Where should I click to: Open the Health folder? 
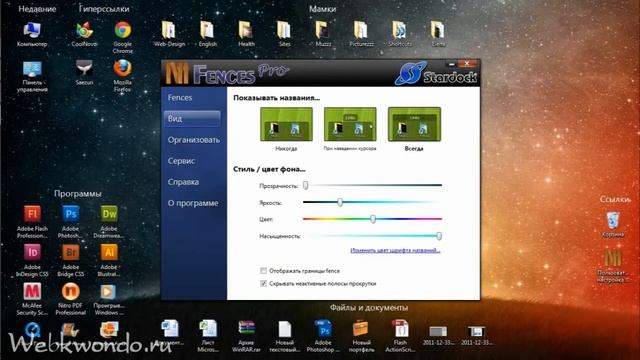pos(246,34)
